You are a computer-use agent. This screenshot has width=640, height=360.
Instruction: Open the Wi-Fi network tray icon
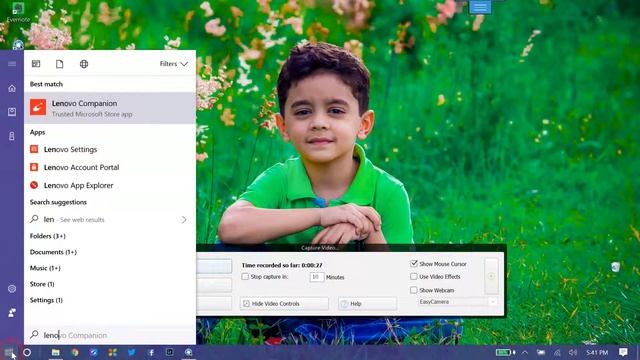(x=557, y=352)
